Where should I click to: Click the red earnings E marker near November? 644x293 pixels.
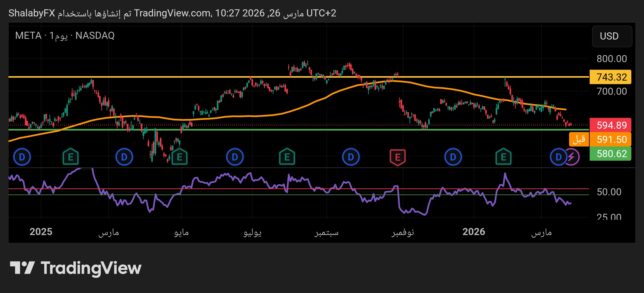point(397,157)
